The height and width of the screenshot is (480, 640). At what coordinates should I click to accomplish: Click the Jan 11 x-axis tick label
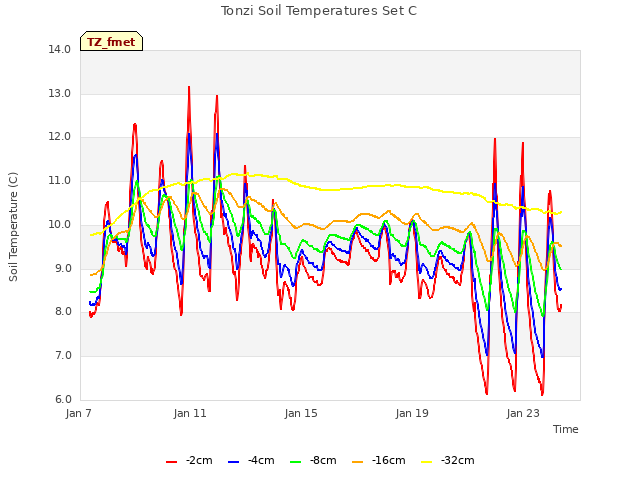point(190,413)
